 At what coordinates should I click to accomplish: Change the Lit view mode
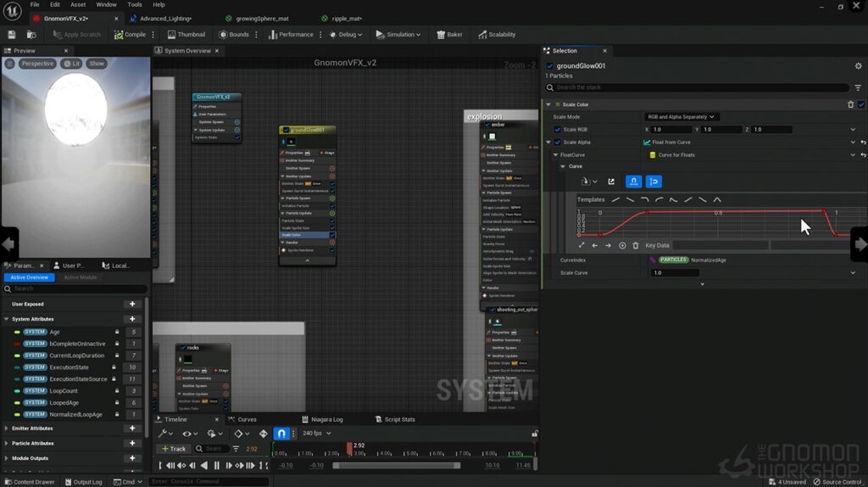click(x=72, y=64)
